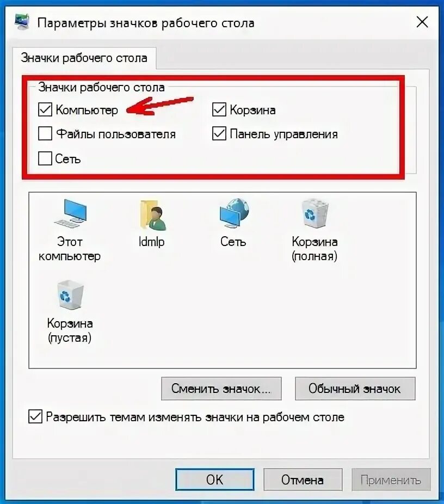The image size is (444, 504).
Task: Enable the Сеть checkbox
Action: (45, 158)
